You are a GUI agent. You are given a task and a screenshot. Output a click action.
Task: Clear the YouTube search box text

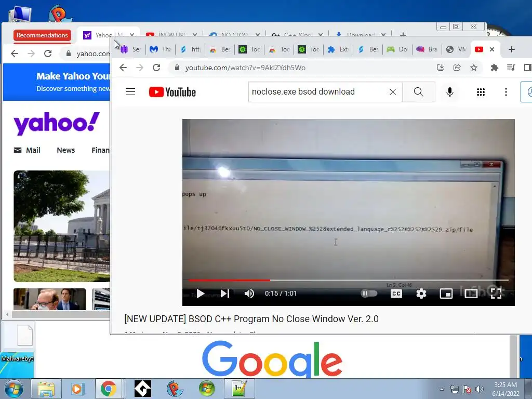[x=393, y=92]
